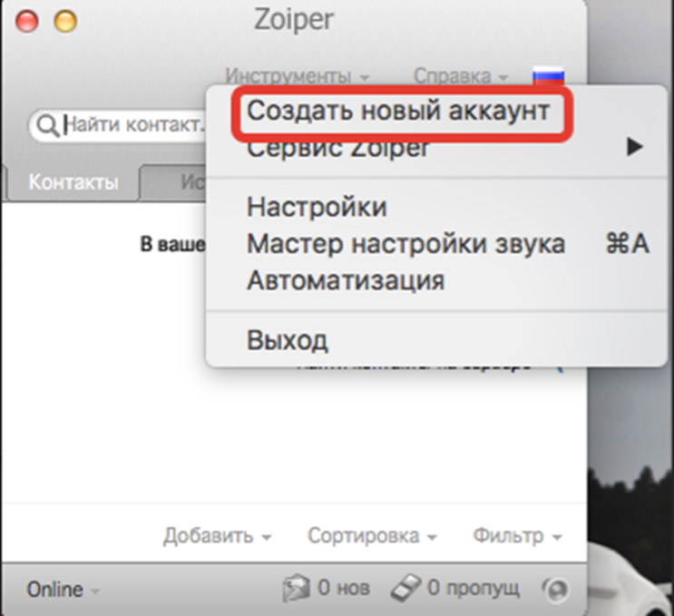Screen dimensions: 674x616
Task: Click the Russian flag language icon
Action: pyautogui.click(x=549, y=75)
